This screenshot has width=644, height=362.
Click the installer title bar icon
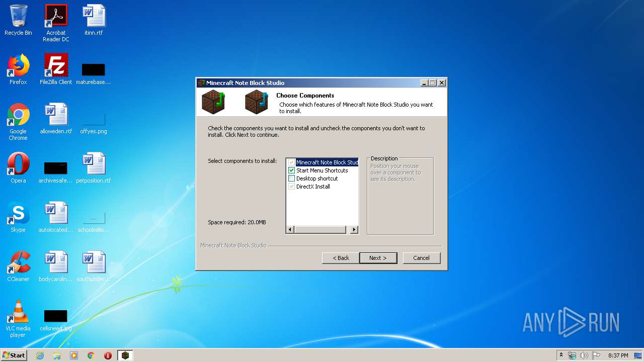(202, 83)
